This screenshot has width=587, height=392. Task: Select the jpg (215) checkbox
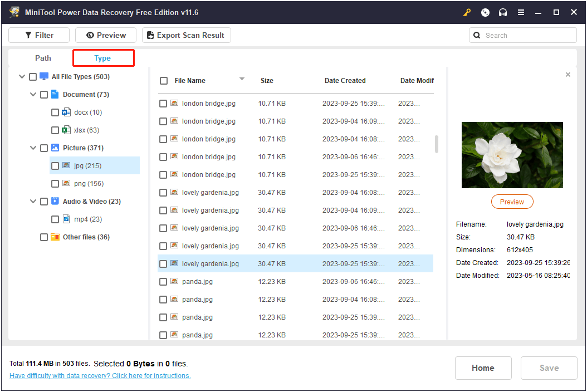tap(55, 165)
